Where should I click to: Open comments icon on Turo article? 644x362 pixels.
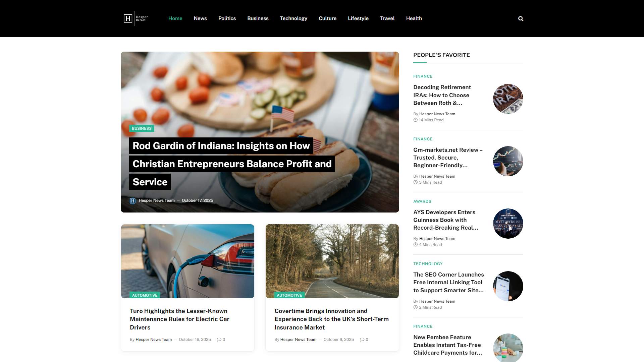click(219, 340)
